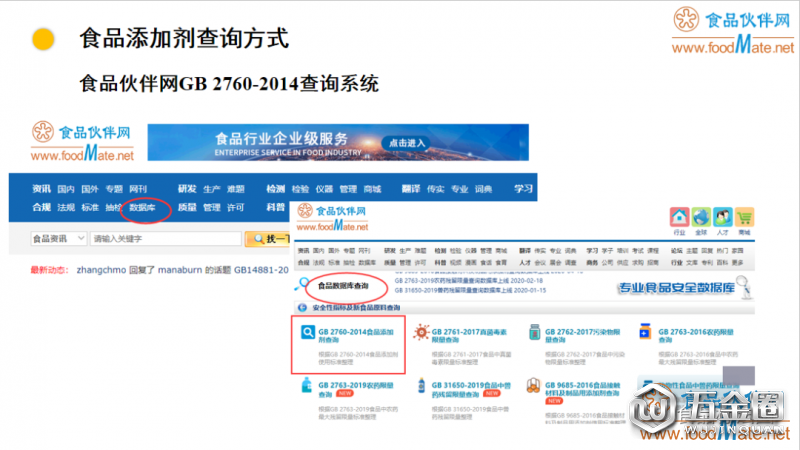Click magnifier icon beside 食品数据库查询

(302, 284)
